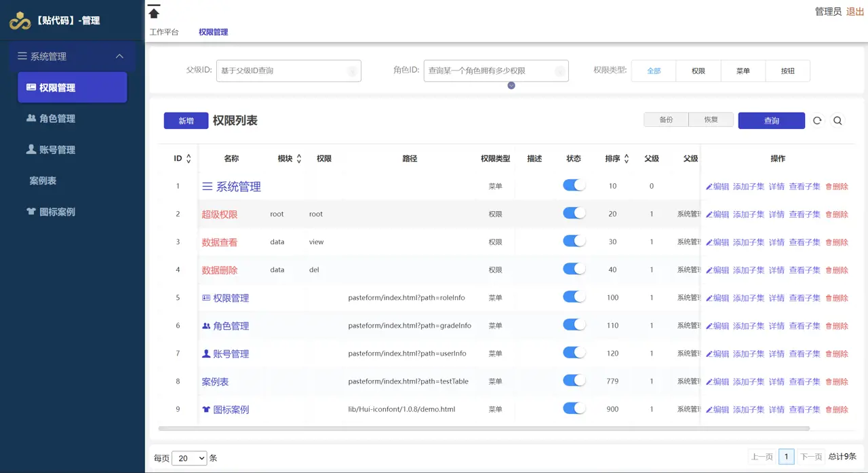Image resolution: width=868 pixels, height=473 pixels.
Task: Toggle status switch for 图标案例 row
Action: (574, 409)
